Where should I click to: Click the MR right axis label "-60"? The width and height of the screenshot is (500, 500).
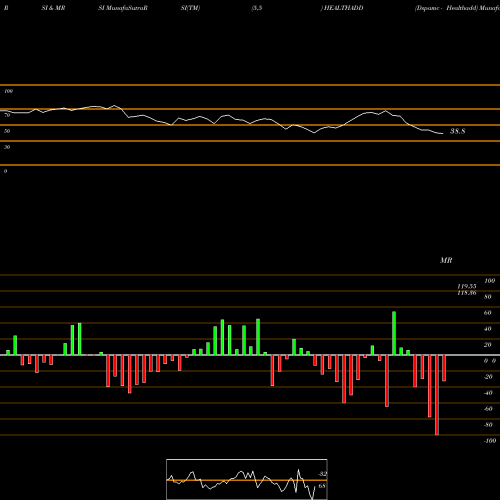(488, 409)
